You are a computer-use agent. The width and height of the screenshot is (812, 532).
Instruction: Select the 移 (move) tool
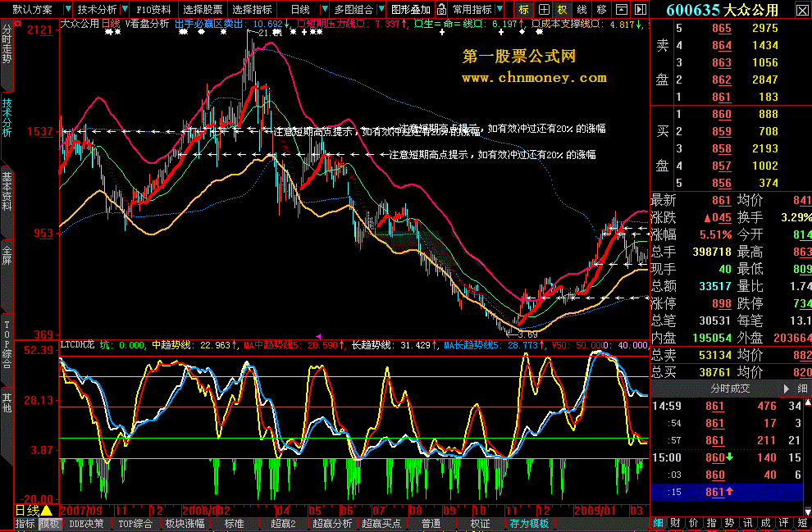(x=601, y=9)
